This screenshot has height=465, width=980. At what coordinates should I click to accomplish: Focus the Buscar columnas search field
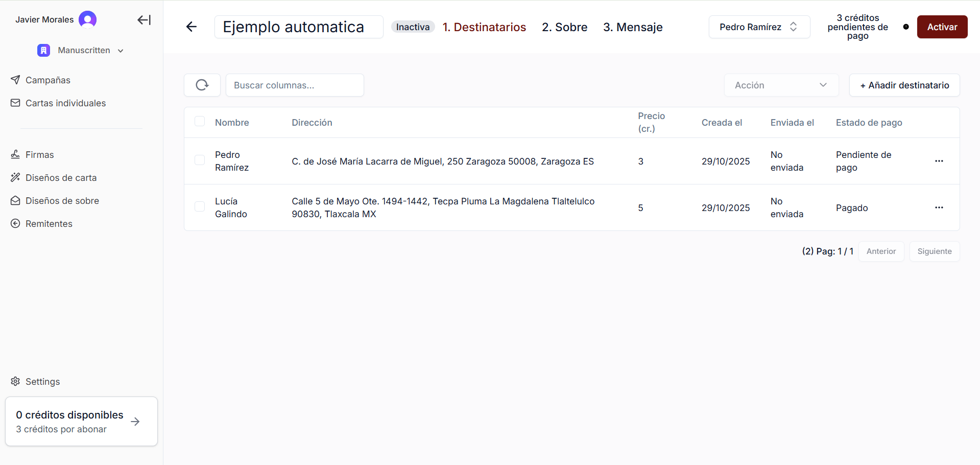[295, 85]
